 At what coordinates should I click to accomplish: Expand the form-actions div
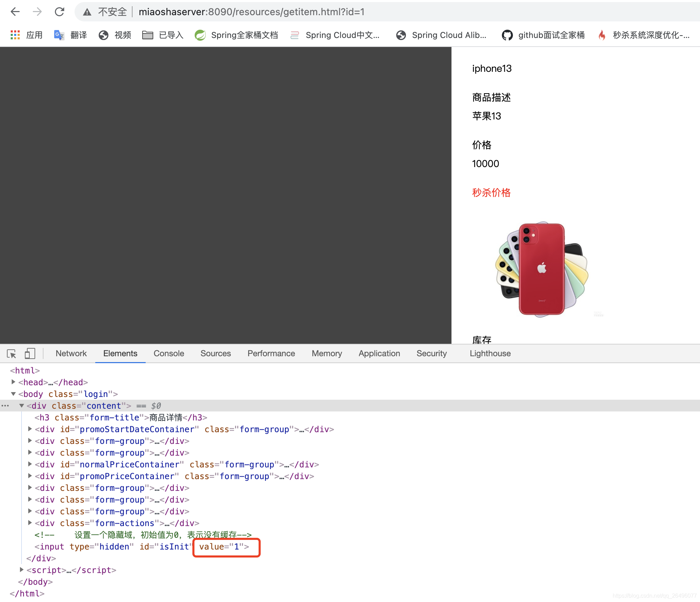(30, 523)
